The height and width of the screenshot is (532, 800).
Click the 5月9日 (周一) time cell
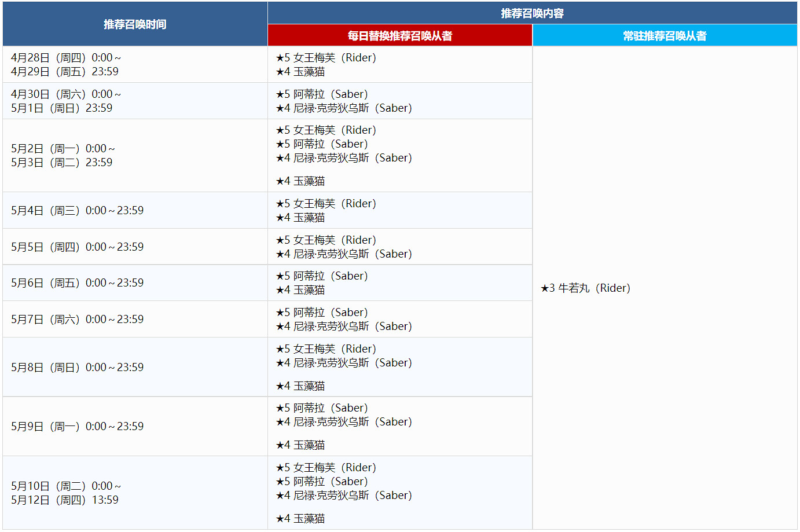pyautogui.click(x=77, y=427)
